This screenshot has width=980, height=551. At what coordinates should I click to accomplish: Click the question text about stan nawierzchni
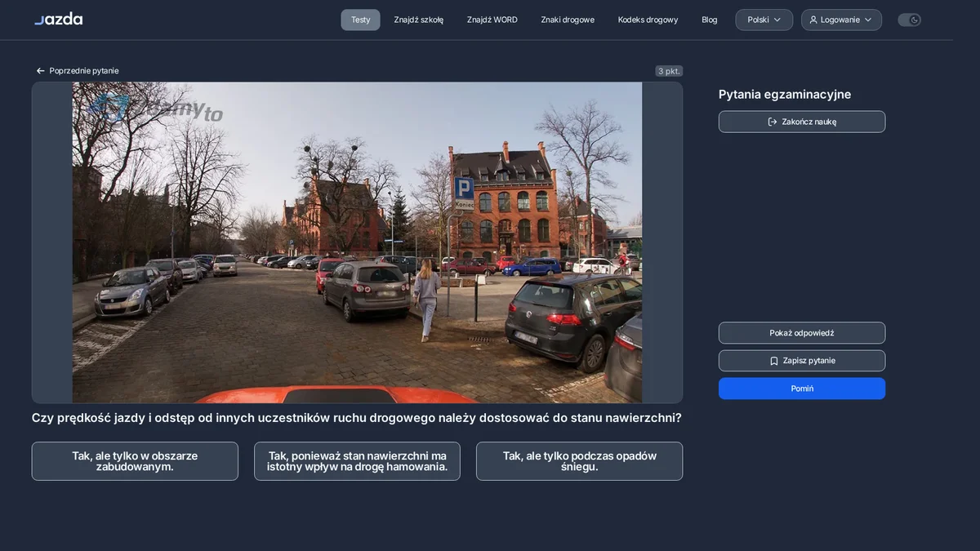(357, 418)
